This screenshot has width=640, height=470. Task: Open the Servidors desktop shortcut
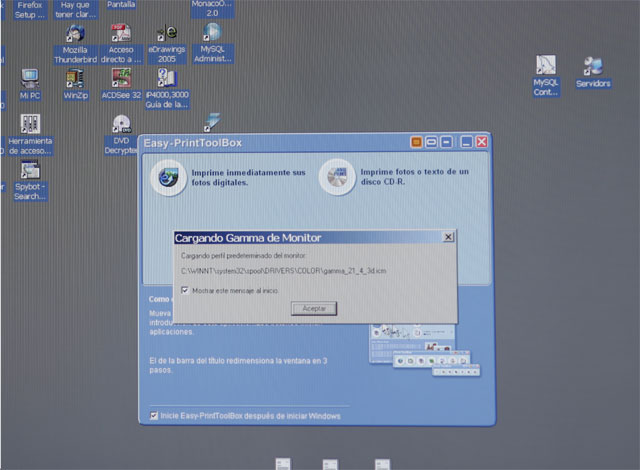(x=592, y=67)
